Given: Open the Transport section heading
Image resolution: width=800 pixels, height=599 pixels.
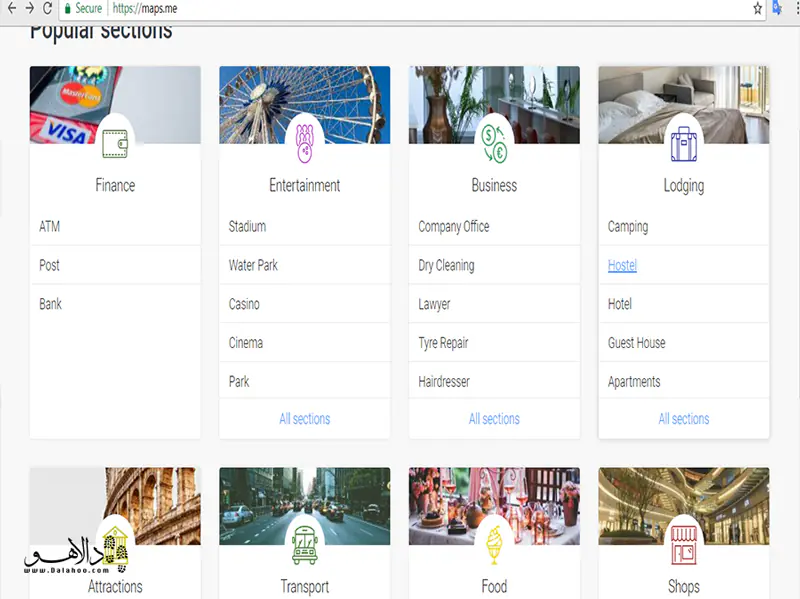Looking at the screenshot, I should click(x=305, y=587).
